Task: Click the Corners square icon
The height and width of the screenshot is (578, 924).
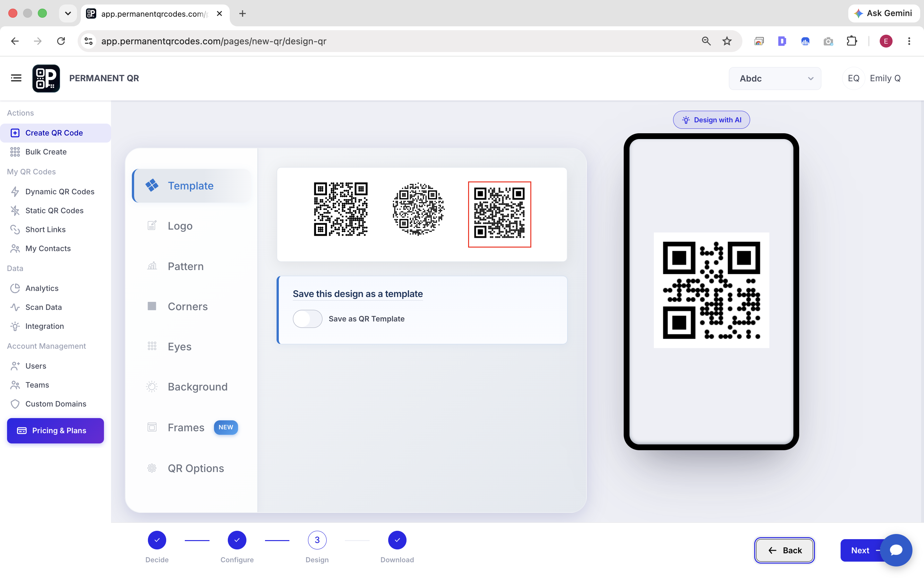Action: click(x=152, y=306)
